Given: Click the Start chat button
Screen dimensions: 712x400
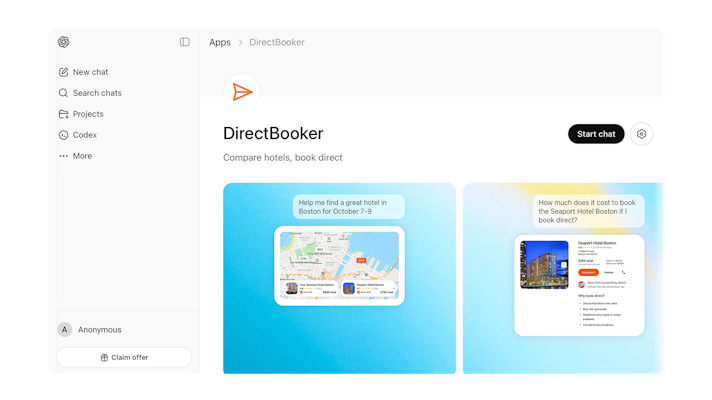Looking at the screenshot, I should pyautogui.click(x=596, y=134).
